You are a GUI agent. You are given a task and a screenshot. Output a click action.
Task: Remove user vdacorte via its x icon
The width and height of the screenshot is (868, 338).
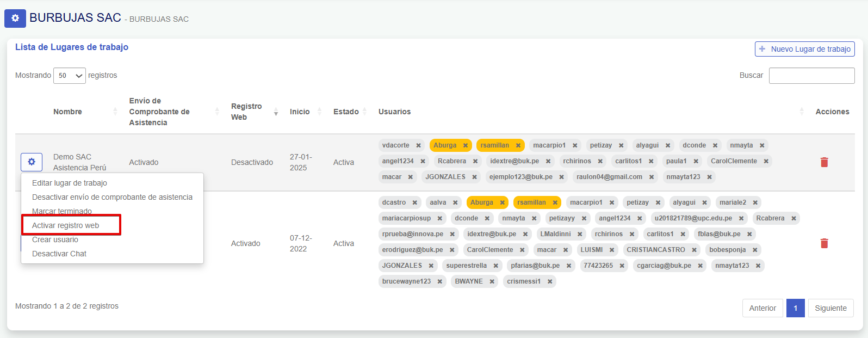(418, 145)
